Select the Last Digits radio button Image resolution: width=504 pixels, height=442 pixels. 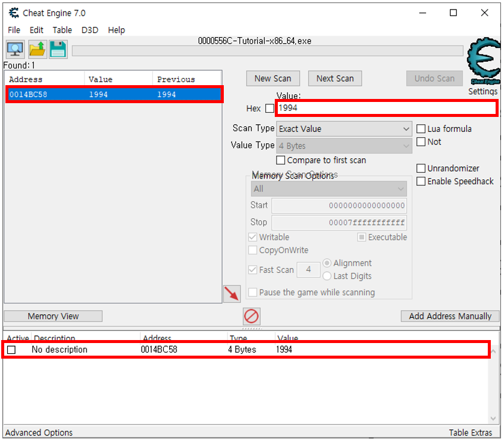[x=327, y=276]
